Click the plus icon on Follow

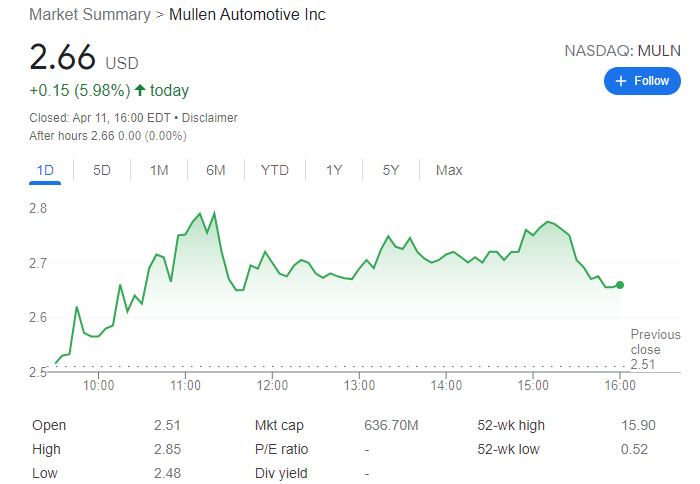[x=621, y=81]
